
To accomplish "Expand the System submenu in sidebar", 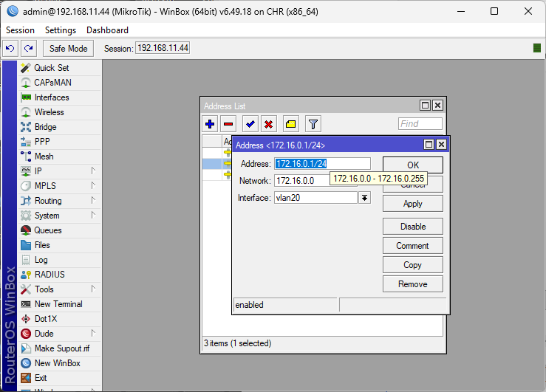I will tap(52, 216).
